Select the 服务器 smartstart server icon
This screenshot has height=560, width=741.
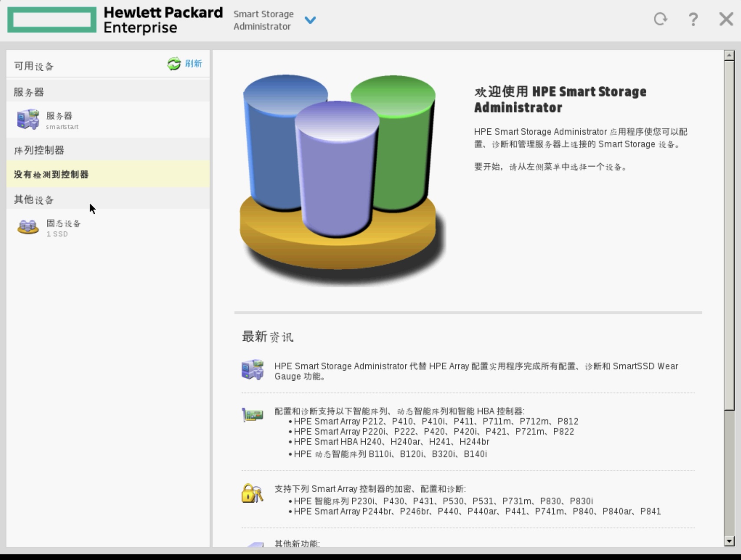[x=28, y=119]
